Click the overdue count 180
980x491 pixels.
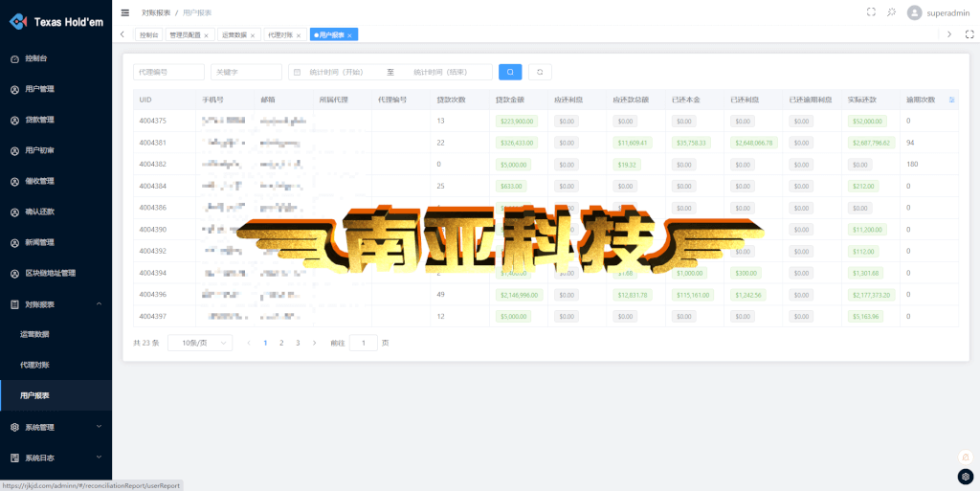pos(912,165)
